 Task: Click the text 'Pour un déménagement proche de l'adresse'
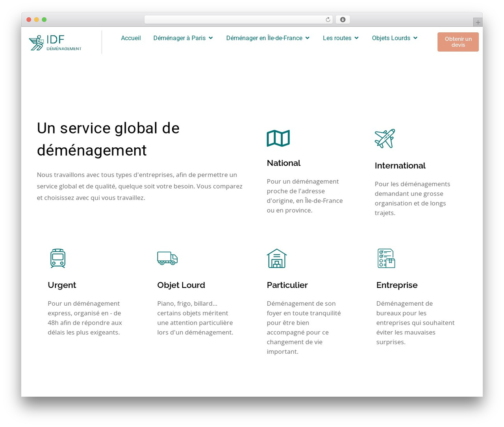coord(305,196)
